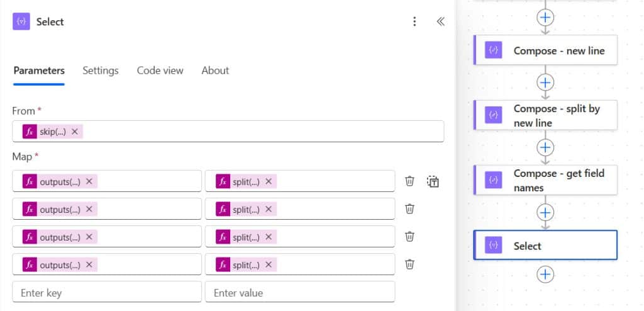Image resolution: width=644 pixels, height=311 pixels.
Task: Remove split(...) token in third Map value
Action: pos(268,237)
